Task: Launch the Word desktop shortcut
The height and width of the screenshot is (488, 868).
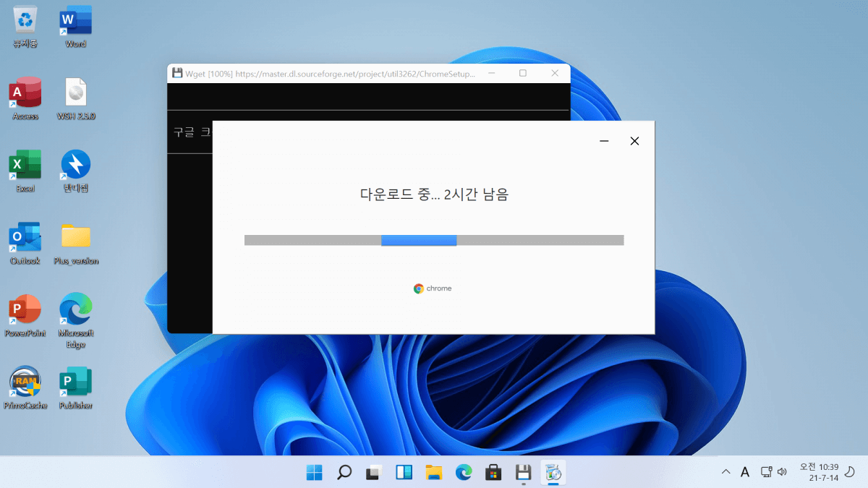Action: click(x=76, y=26)
